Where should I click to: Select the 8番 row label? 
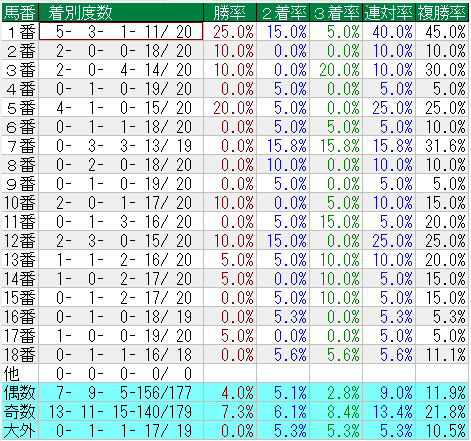click(20, 165)
